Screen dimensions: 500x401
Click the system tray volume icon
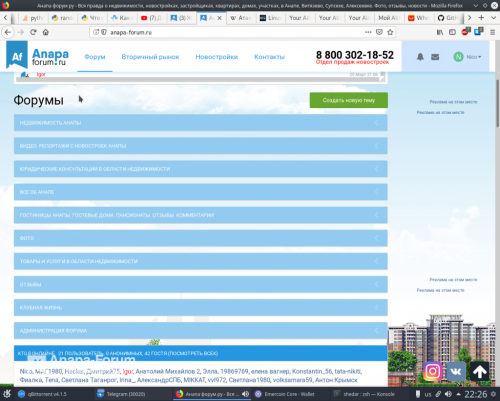tap(448, 394)
